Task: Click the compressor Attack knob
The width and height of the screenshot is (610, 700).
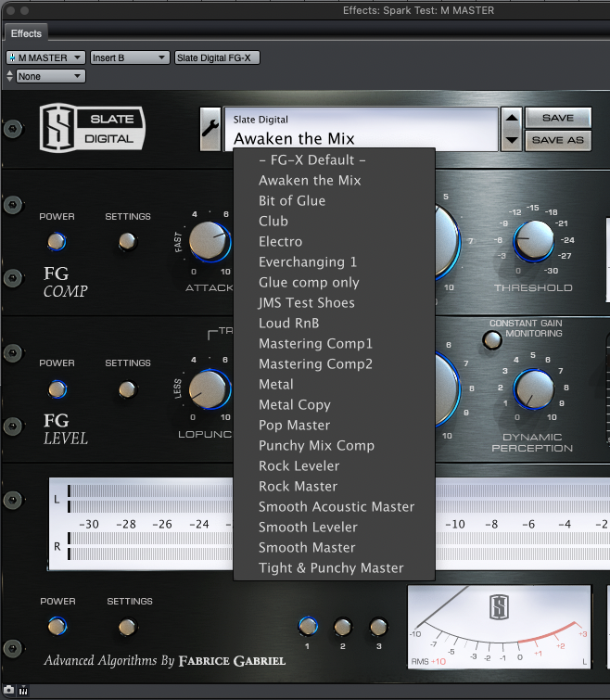Action: (210, 241)
